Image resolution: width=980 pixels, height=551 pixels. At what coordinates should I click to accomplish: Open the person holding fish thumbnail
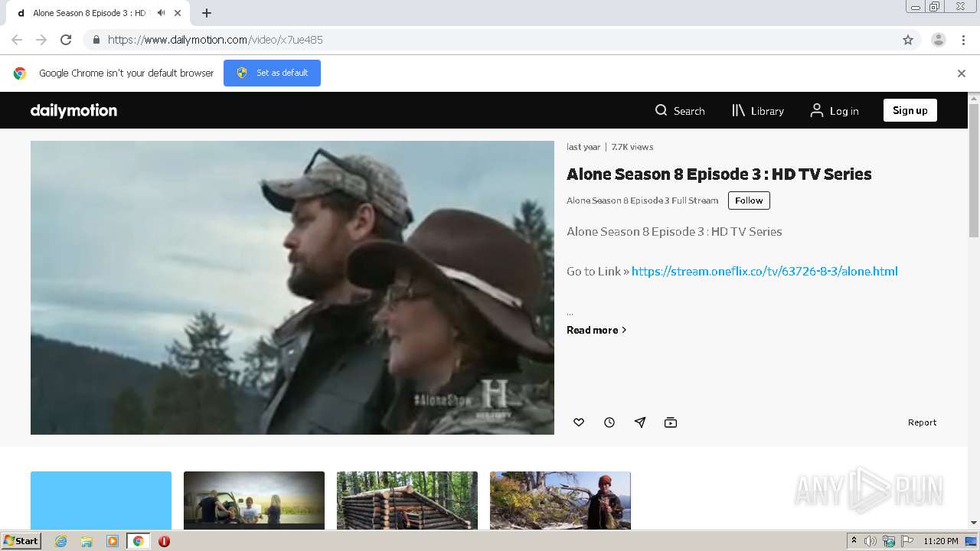tap(560, 500)
